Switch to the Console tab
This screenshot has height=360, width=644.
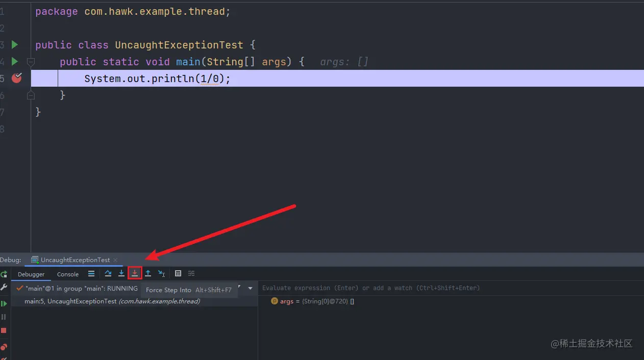coord(68,274)
